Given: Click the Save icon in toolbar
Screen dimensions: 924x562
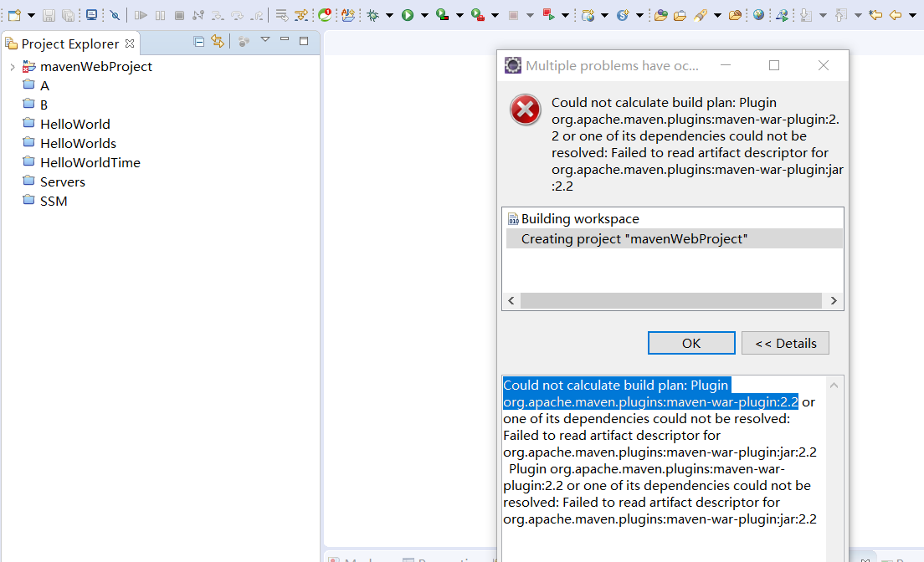Looking at the screenshot, I should [49, 15].
